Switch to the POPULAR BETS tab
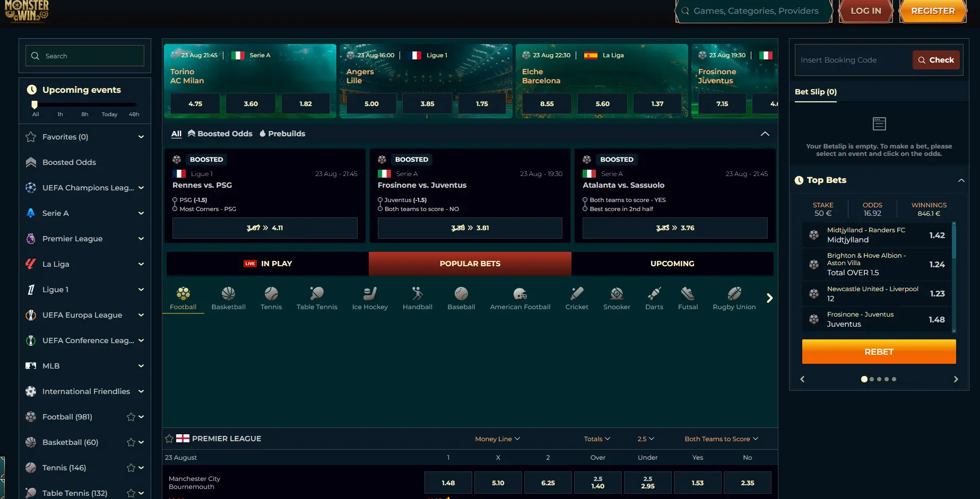Screen dimensions: 980x499 [470, 264]
